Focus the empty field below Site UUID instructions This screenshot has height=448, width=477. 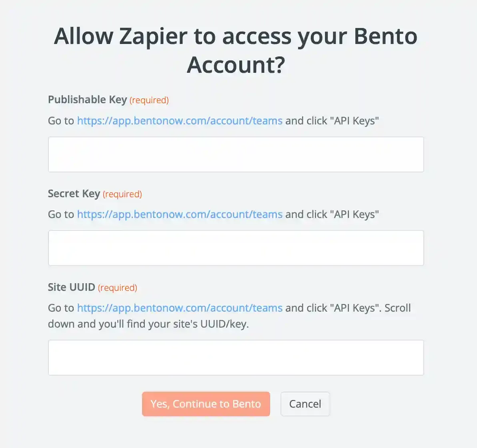(x=236, y=357)
